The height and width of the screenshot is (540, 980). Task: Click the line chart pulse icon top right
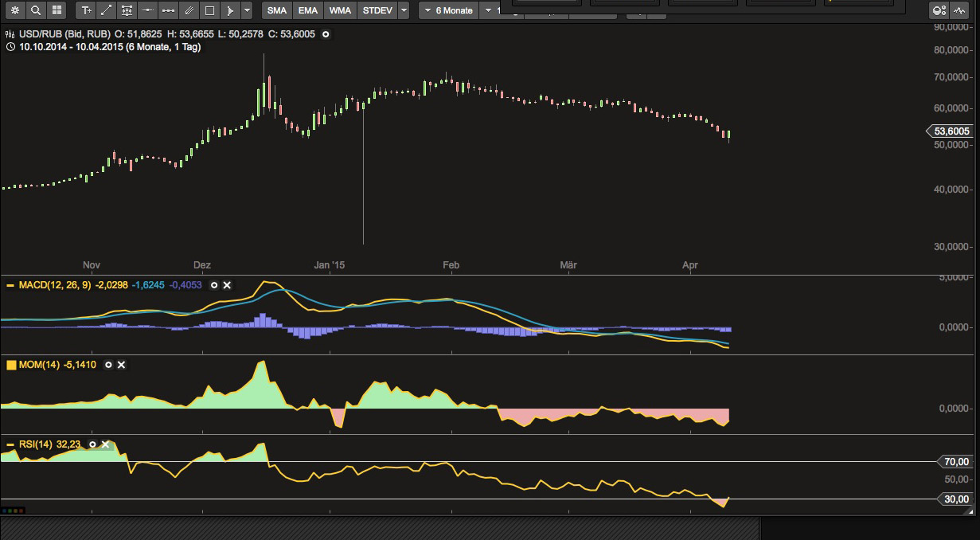pyautogui.click(x=959, y=10)
